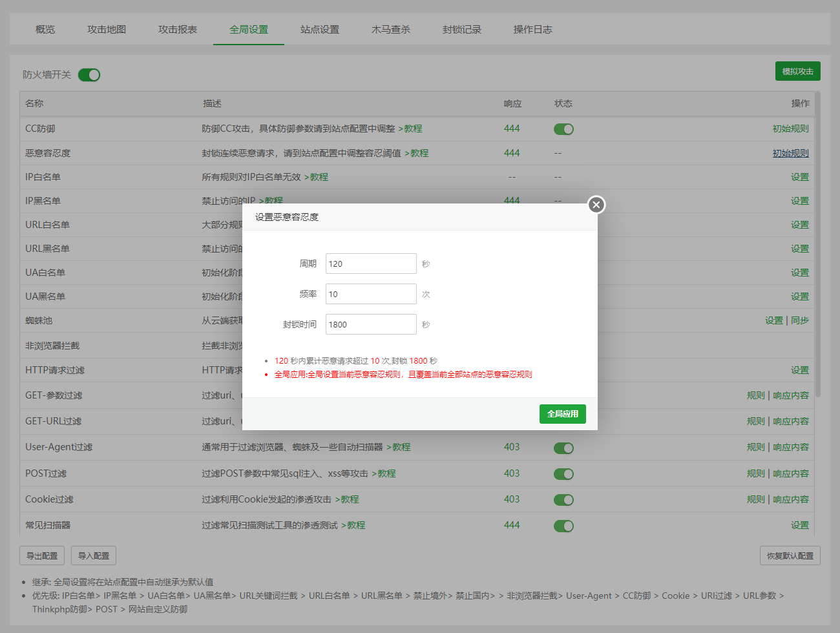Switch to the 攻击地图 tab
Viewport: 840px width, 633px height.
[x=107, y=30]
